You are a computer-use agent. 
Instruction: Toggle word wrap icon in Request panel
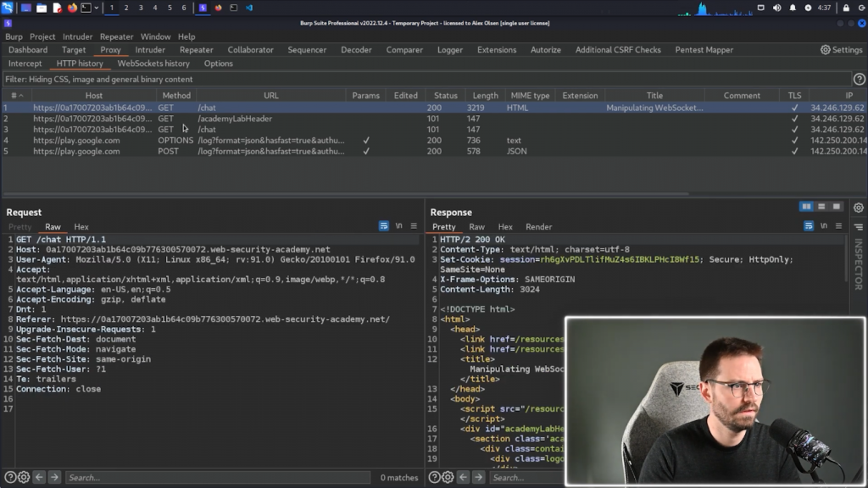pos(384,226)
